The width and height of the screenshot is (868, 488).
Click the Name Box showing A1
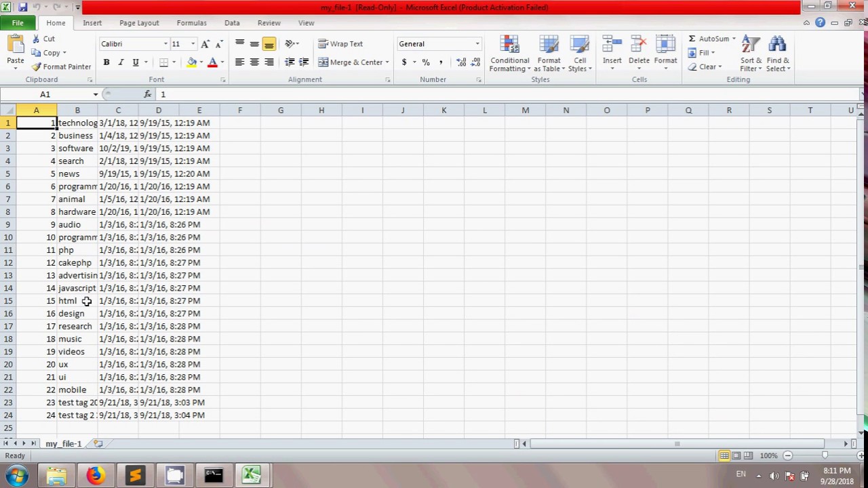click(x=45, y=94)
